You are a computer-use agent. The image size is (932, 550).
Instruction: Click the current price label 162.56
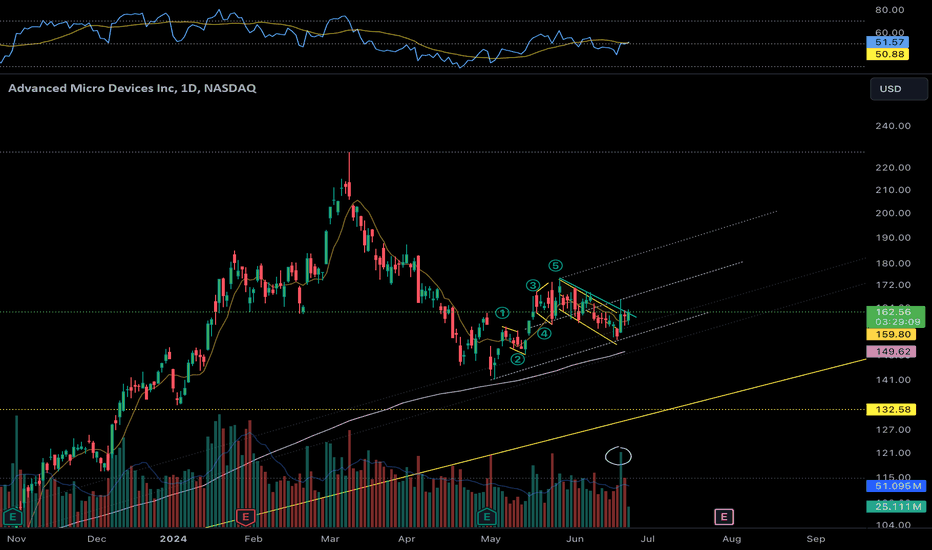click(895, 312)
